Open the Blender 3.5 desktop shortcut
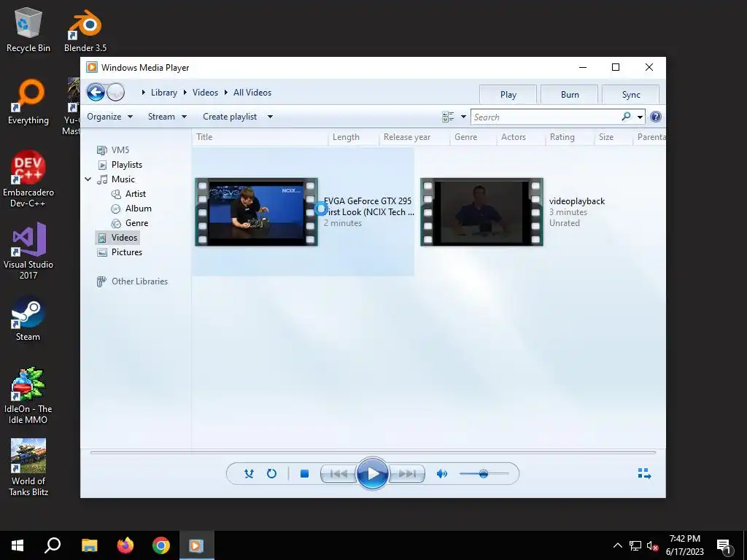The image size is (747, 560). pos(85,31)
